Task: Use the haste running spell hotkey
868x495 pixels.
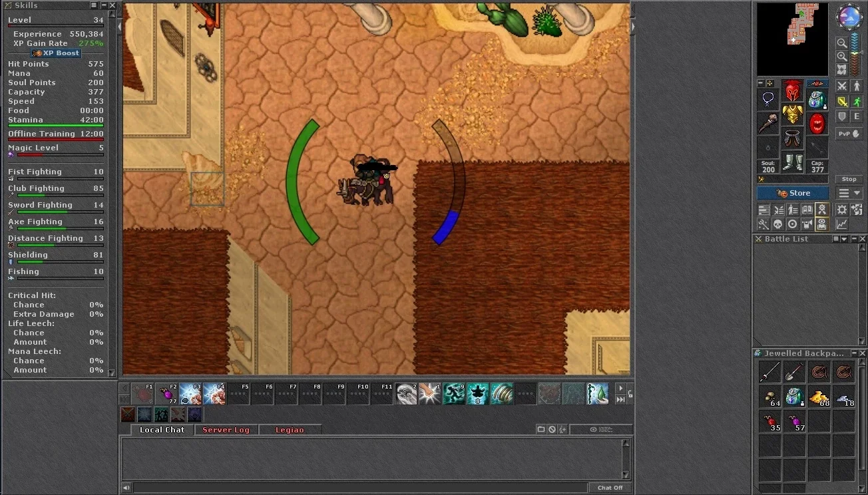Action: [454, 394]
